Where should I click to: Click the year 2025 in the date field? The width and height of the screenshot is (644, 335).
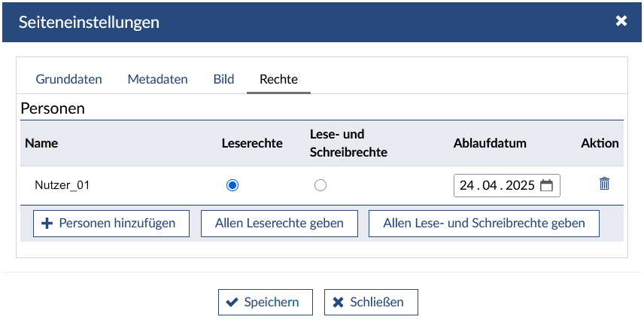(x=520, y=185)
